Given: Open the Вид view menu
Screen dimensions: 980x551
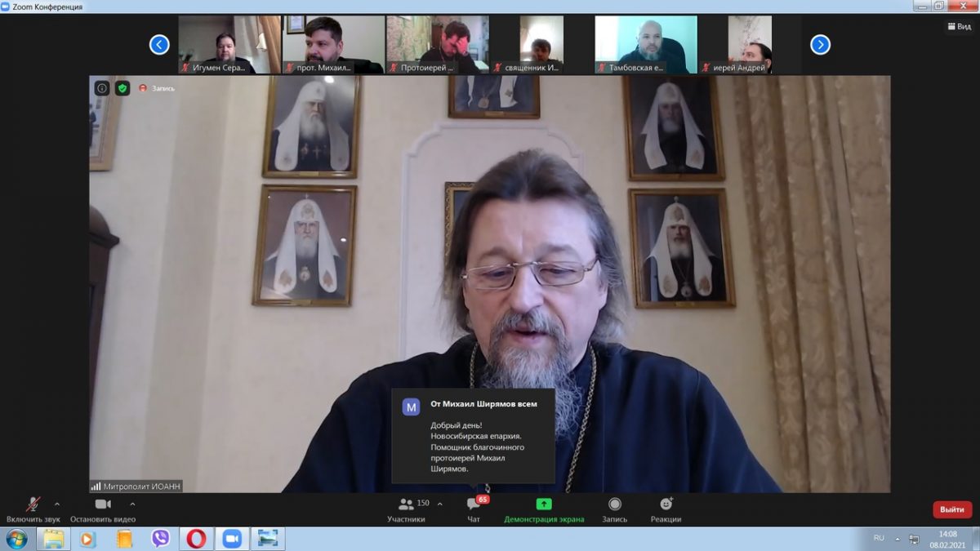Looking at the screenshot, I should 960,27.
